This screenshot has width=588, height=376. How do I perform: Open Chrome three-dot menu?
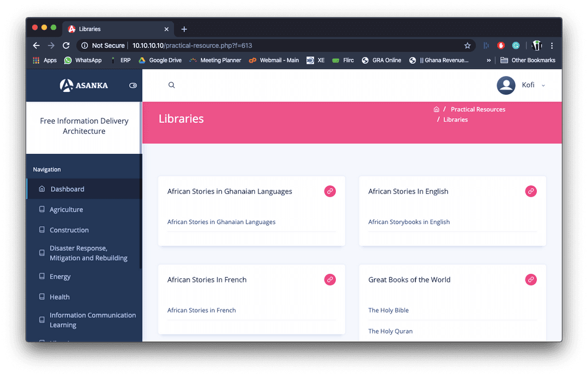click(552, 45)
